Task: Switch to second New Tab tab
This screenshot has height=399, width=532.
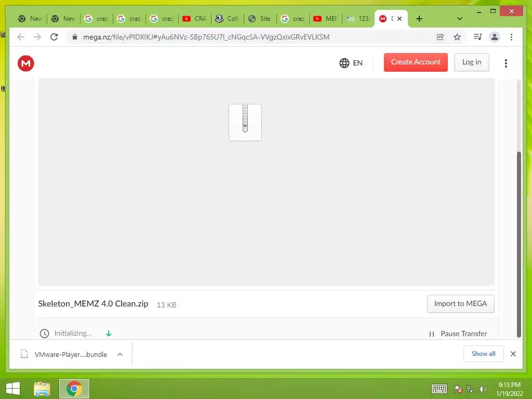Action: coord(63,19)
